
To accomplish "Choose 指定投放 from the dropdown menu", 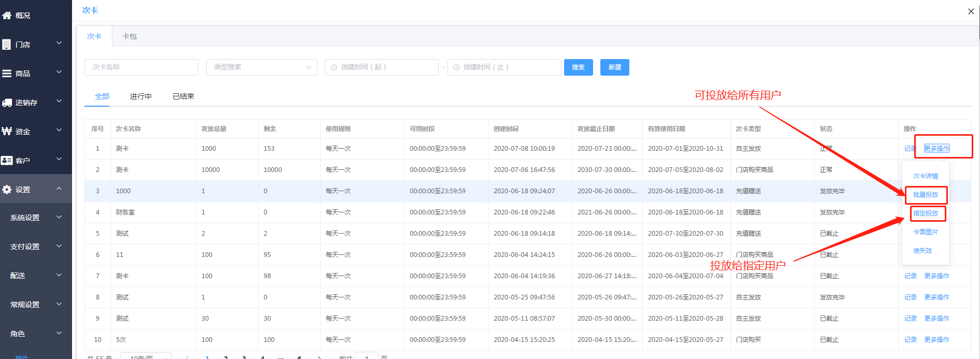I will [926, 213].
